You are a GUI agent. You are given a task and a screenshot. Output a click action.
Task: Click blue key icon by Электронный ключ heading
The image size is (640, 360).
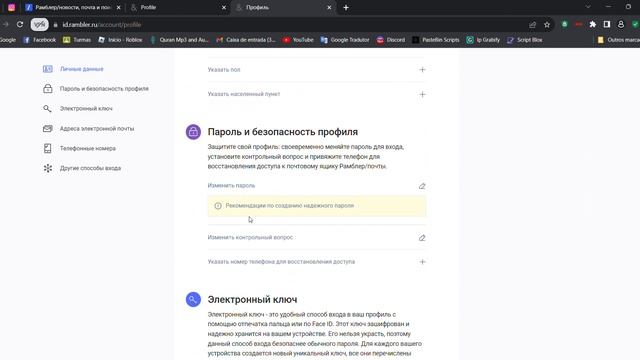coord(193,299)
